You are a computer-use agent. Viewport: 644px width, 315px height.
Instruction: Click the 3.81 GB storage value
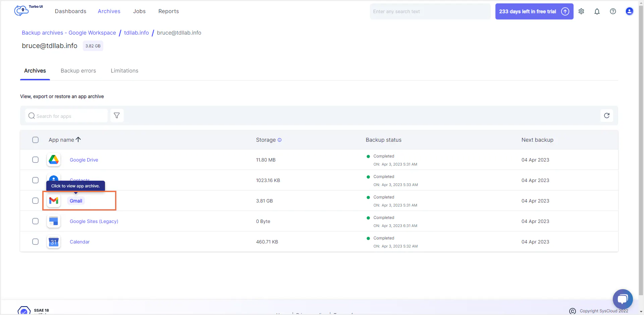(264, 201)
